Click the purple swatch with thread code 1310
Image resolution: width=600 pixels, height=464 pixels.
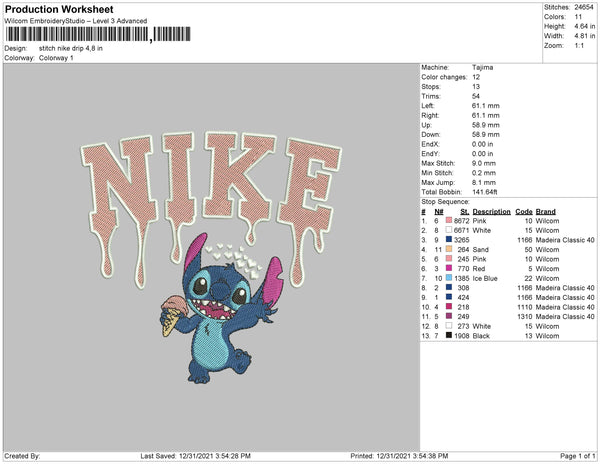(x=449, y=316)
